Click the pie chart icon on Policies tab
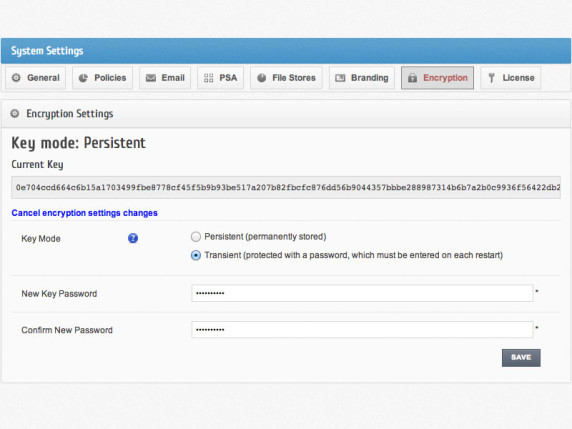Screen dimensions: 572x429 tap(83, 78)
